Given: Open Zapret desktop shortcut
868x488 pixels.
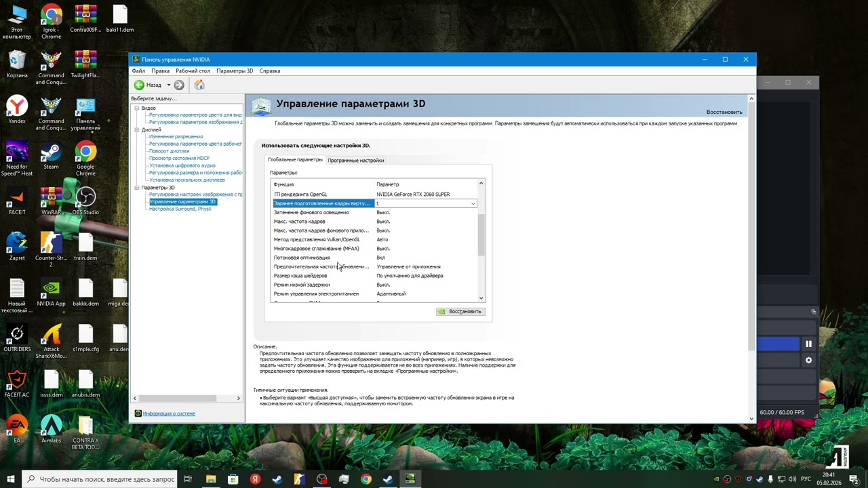Looking at the screenshot, I should click(x=16, y=247).
